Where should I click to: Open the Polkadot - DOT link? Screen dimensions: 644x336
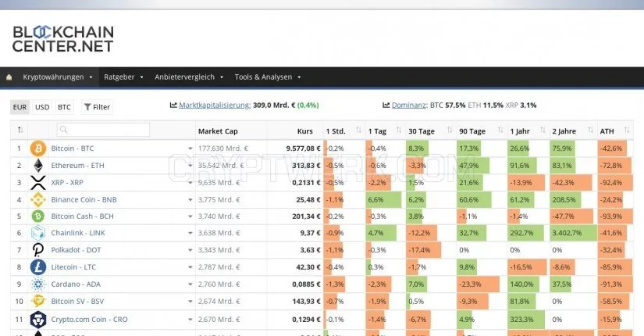click(76, 249)
